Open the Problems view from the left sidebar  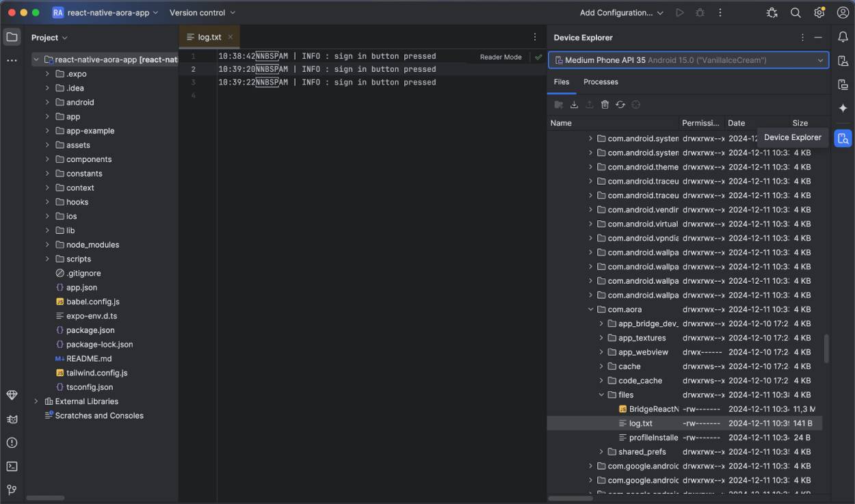point(12,442)
